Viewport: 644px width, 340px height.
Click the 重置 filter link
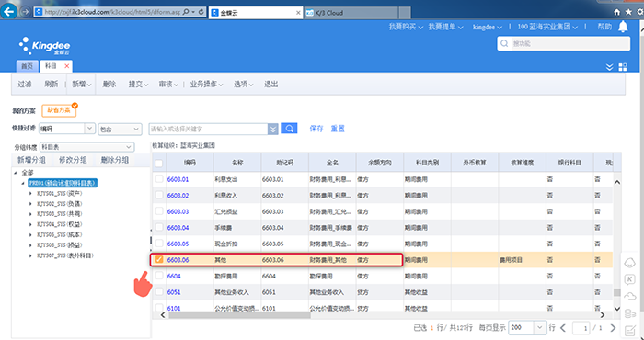tap(338, 129)
